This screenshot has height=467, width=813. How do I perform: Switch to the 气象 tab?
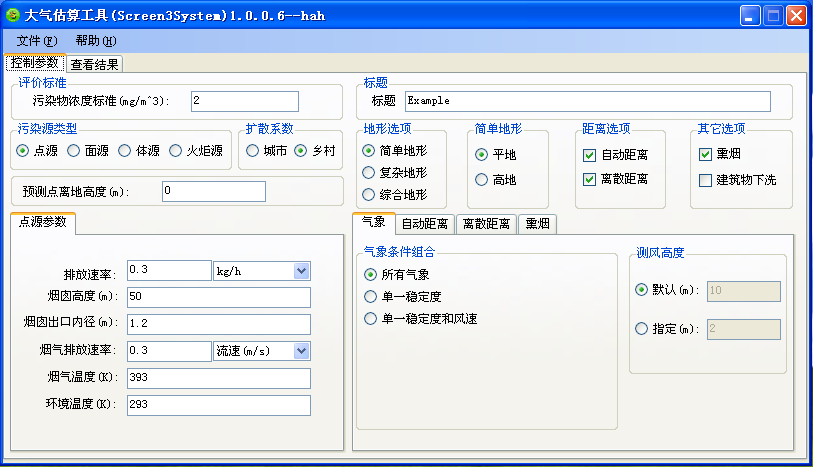pos(373,222)
